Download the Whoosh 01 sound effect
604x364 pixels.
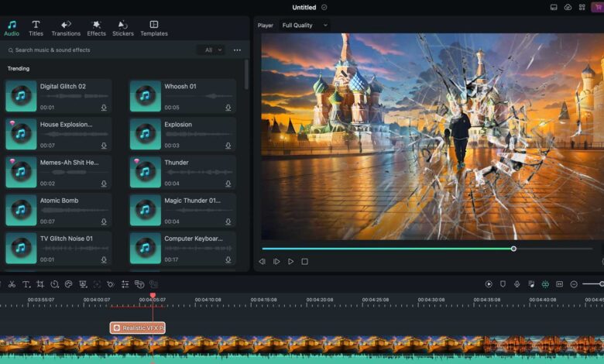[228, 108]
